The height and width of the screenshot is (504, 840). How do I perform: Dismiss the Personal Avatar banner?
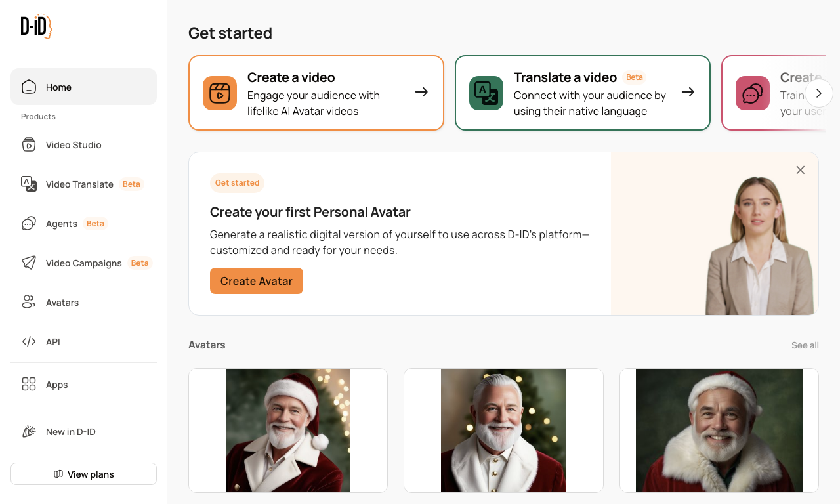coord(801,170)
